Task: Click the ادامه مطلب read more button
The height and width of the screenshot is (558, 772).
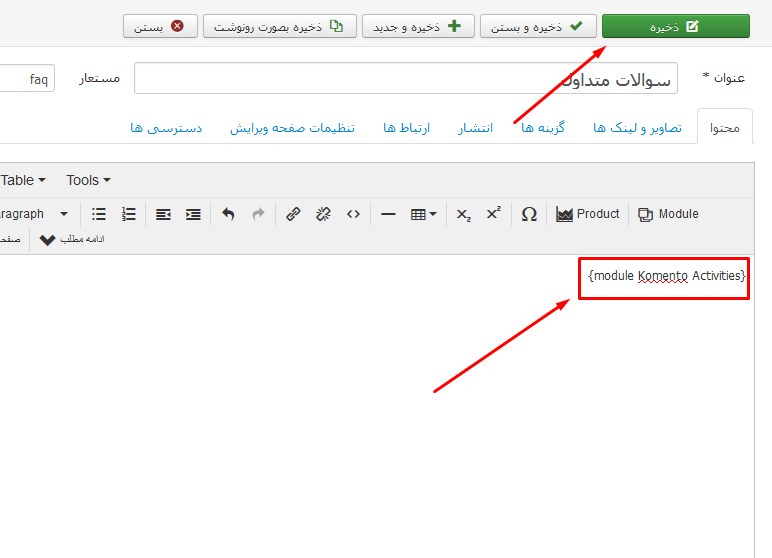Action: tap(72, 239)
